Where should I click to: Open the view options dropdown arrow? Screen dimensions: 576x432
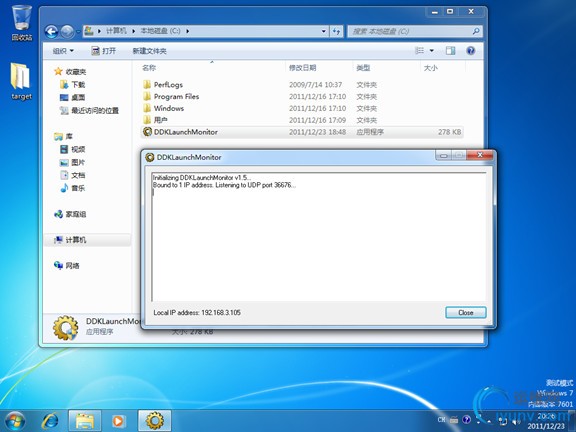coord(432,51)
